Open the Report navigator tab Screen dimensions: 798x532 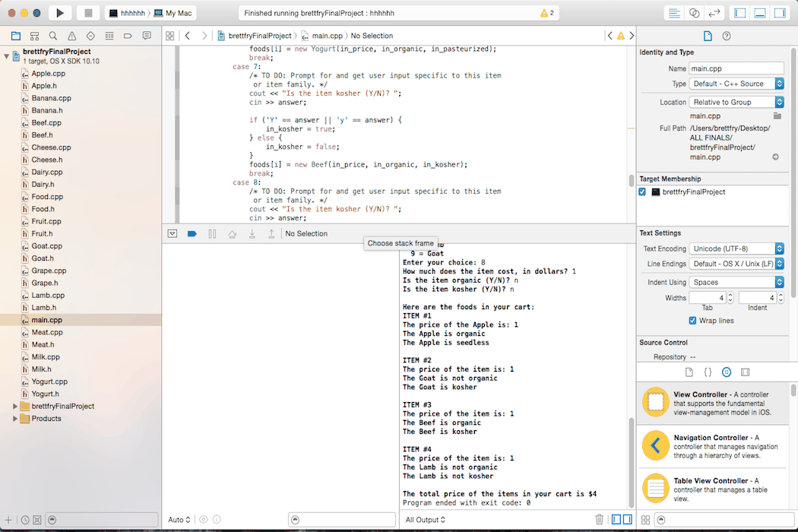147,36
